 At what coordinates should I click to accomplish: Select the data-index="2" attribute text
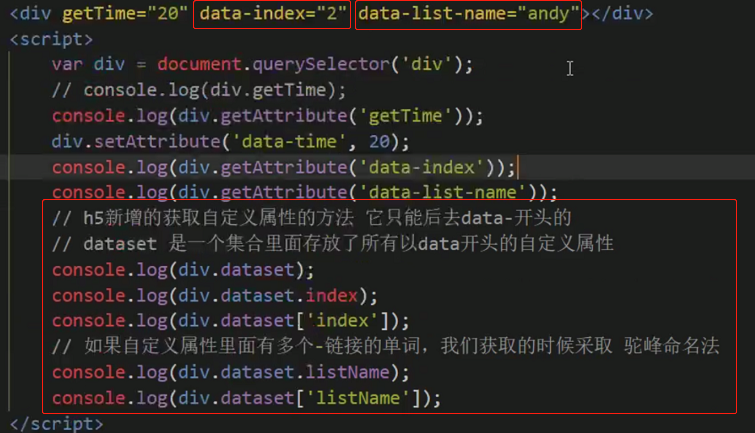pos(273,13)
